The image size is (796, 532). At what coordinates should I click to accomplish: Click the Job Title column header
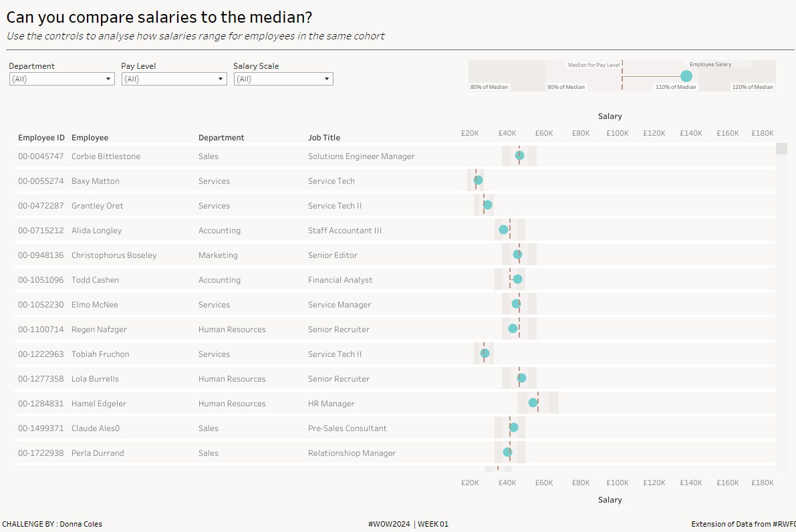pyautogui.click(x=324, y=138)
